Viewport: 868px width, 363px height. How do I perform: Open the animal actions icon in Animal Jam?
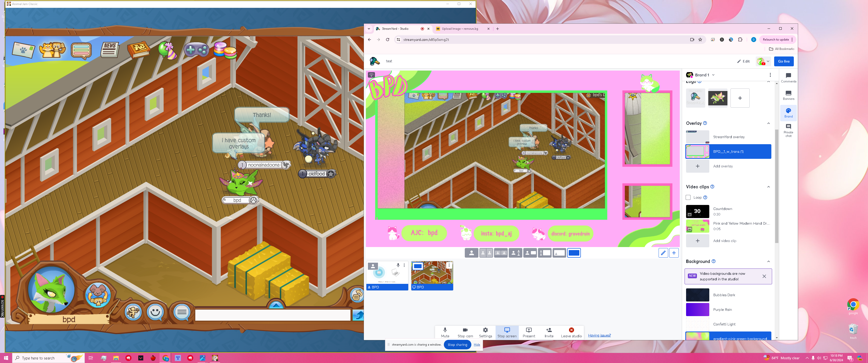point(133,312)
